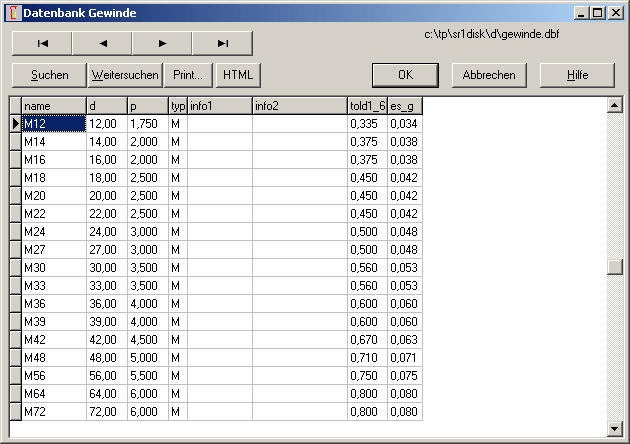Image resolution: width=630 pixels, height=444 pixels.
Task: Click the 'told1_6' column header
Action: [367, 105]
